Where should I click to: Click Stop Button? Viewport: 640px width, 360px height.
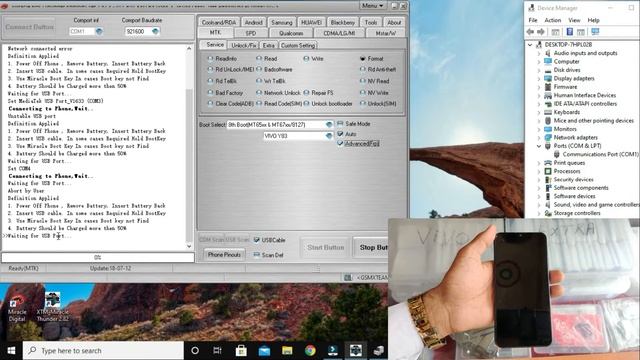point(371,247)
